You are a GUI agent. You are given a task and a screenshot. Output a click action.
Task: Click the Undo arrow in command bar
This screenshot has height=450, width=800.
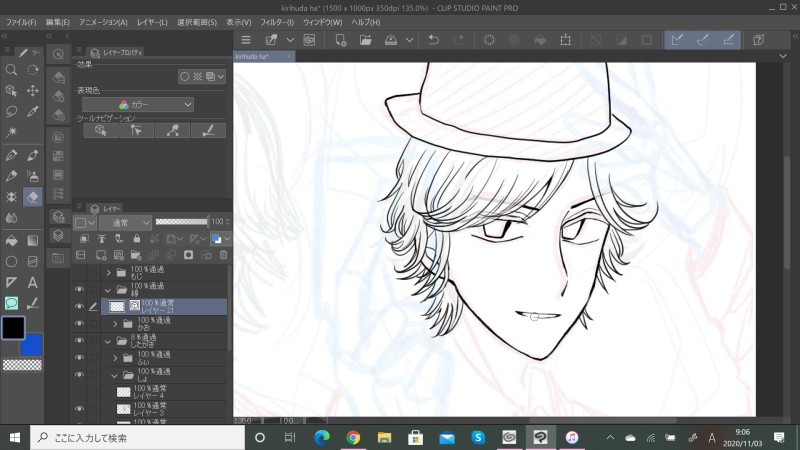tap(433, 40)
